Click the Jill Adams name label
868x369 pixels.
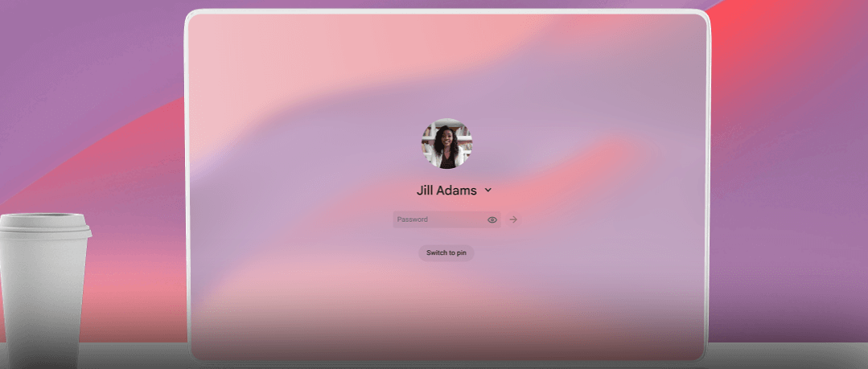point(446,191)
